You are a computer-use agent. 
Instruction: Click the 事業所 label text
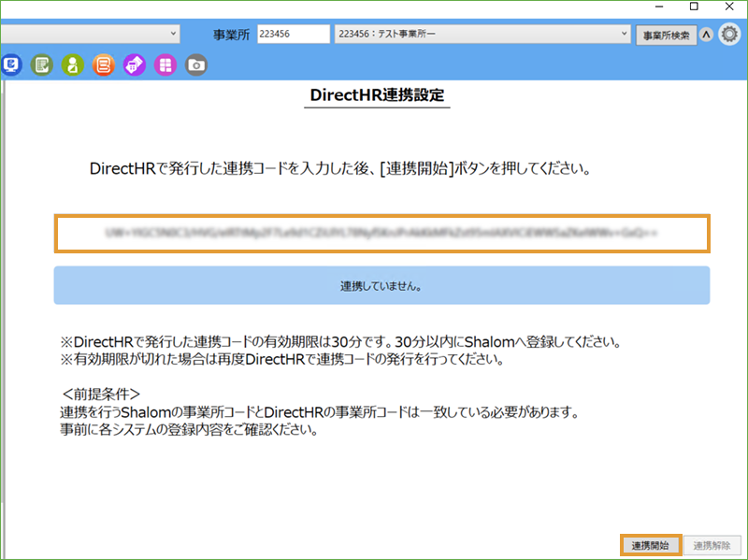(231, 35)
